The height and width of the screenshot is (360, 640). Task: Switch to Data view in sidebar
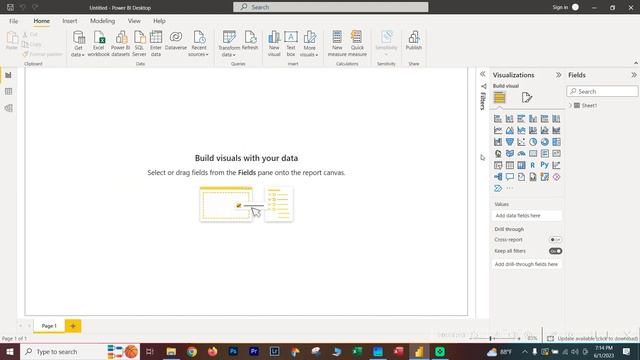[9, 91]
